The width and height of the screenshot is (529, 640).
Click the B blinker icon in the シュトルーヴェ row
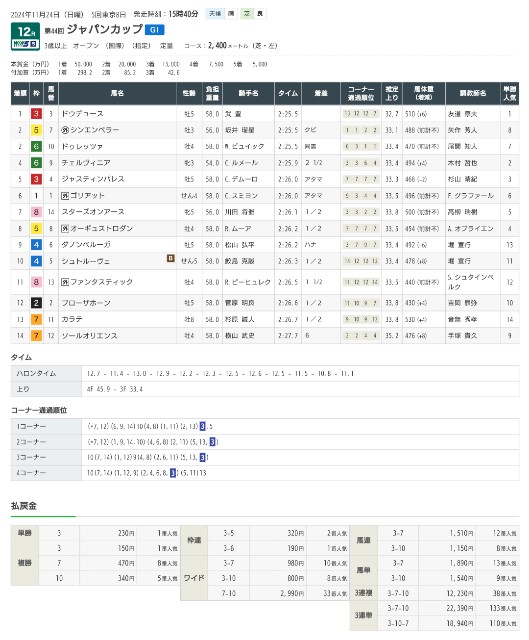pyautogui.click(x=171, y=258)
